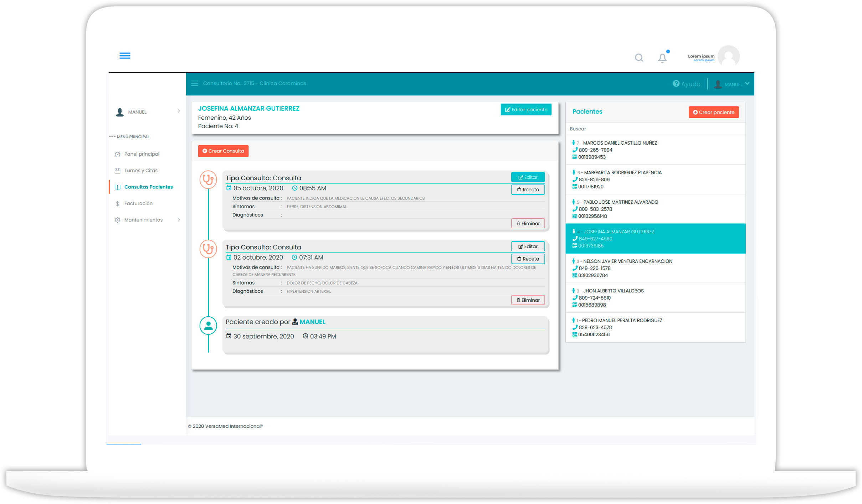Click the Crear Consulta button
Viewport: 862px width, 504px height.
[223, 151]
